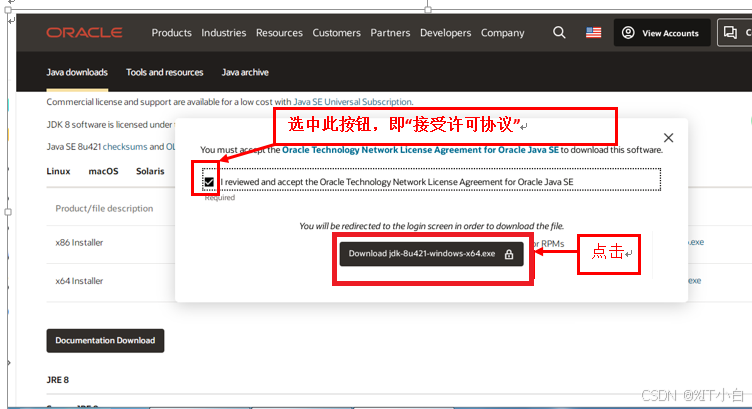The height and width of the screenshot is (409, 752).
Task: Open the Resources menu
Action: point(279,33)
